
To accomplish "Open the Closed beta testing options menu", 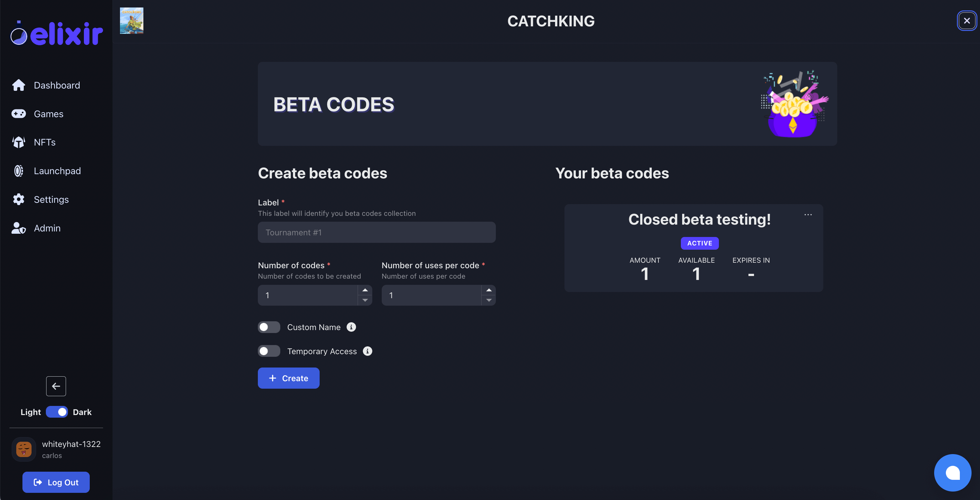I will point(808,215).
